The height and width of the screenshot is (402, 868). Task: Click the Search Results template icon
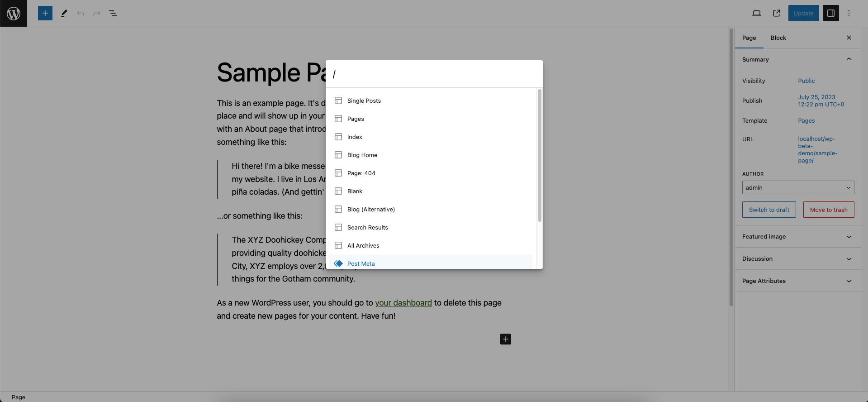tap(338, 227)
